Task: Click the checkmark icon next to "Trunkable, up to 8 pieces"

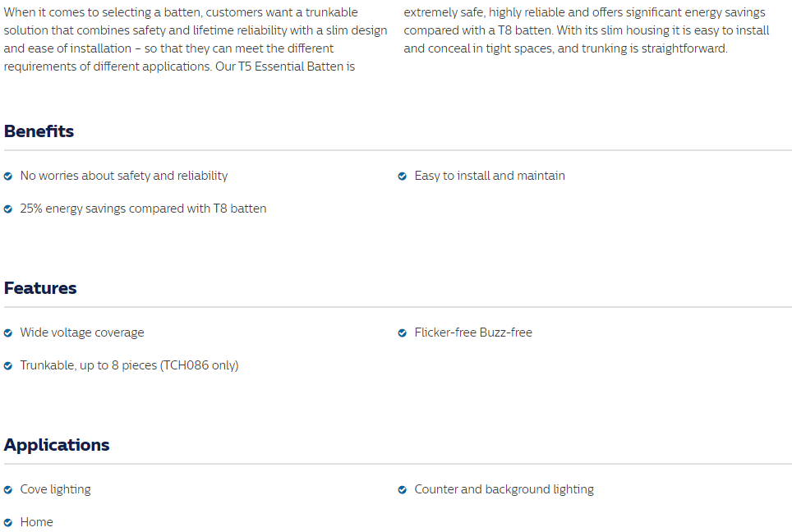Action: pos(8,366)
